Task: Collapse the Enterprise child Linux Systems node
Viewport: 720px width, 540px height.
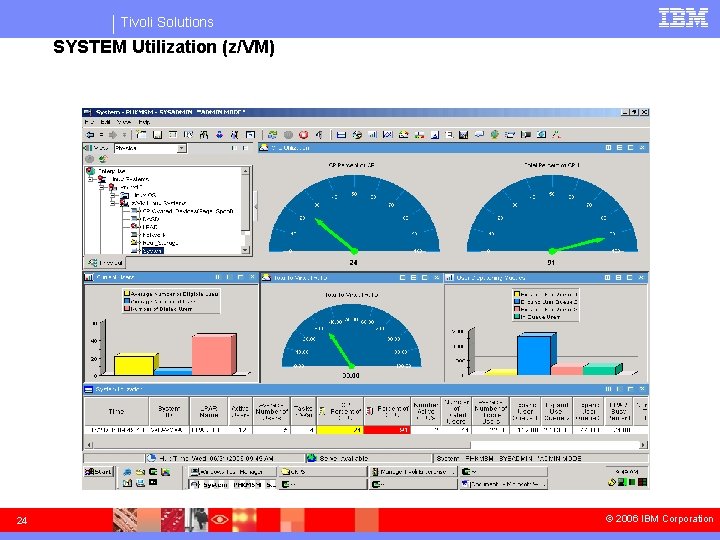Action: [x=90, y=179]
